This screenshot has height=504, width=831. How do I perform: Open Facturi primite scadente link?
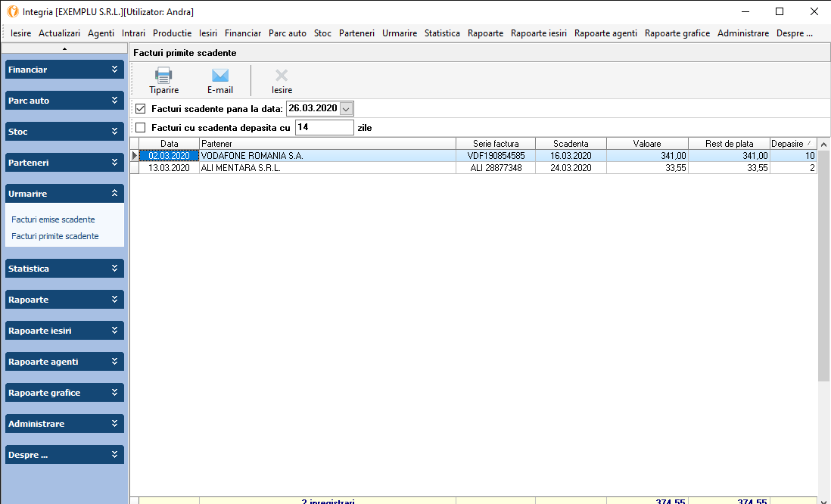(55, 236)
